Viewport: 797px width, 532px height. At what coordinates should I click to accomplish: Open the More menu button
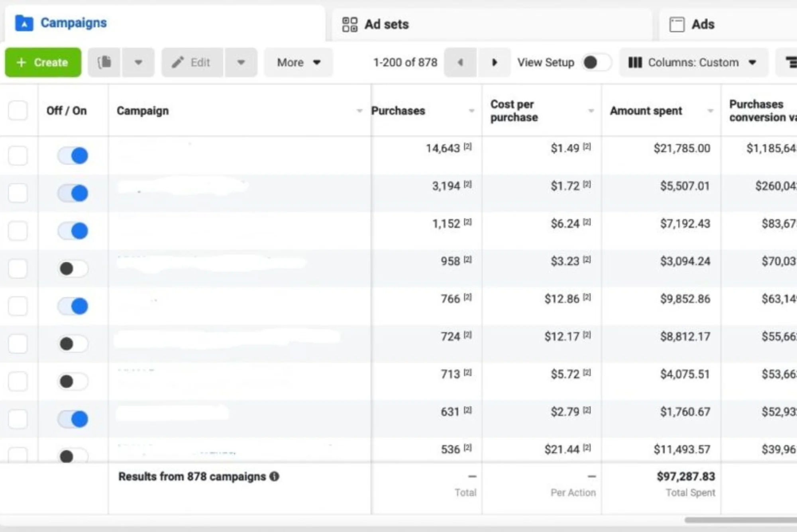click(x=298, y=63)
